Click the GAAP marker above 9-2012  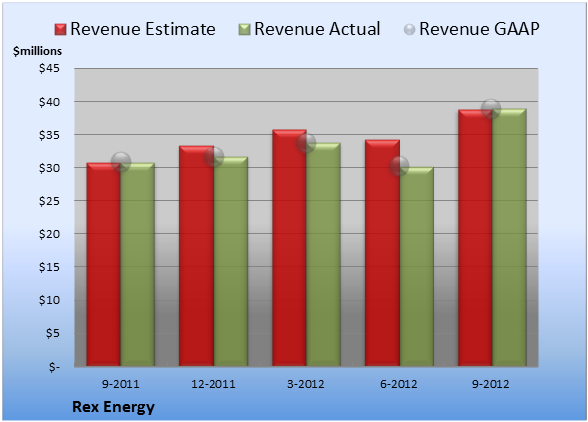coord(491,109)
